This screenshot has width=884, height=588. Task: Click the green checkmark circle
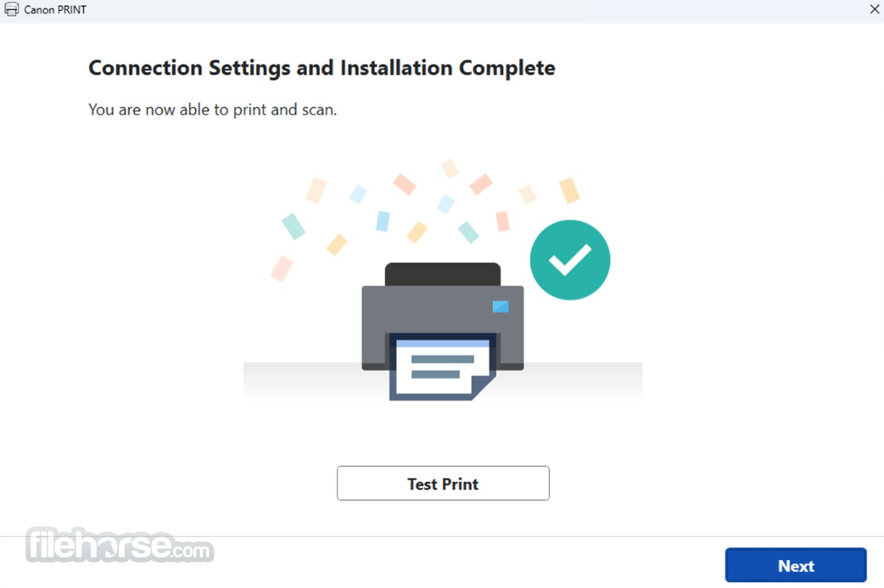570,260
